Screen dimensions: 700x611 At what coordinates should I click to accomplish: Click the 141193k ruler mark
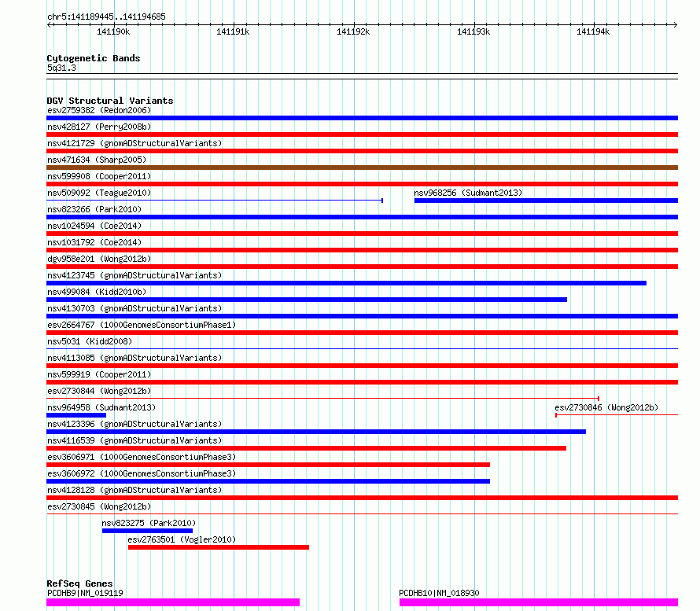tap(473, 31)
